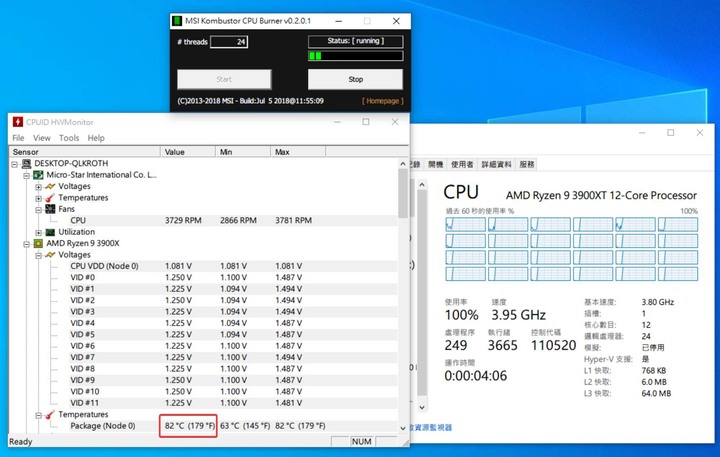Click the MSI Kombustor green title icon
Screen dimensions: 720x457
[177, 21]
